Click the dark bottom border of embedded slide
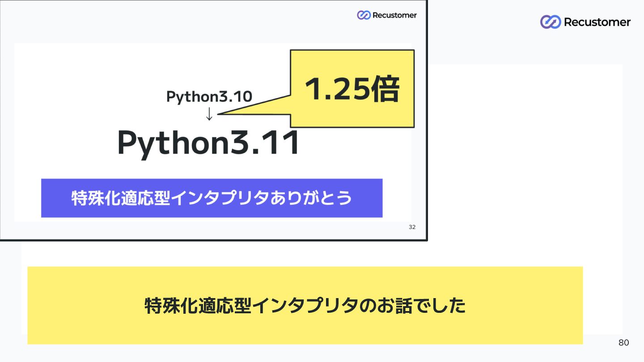 coord(213,240)
